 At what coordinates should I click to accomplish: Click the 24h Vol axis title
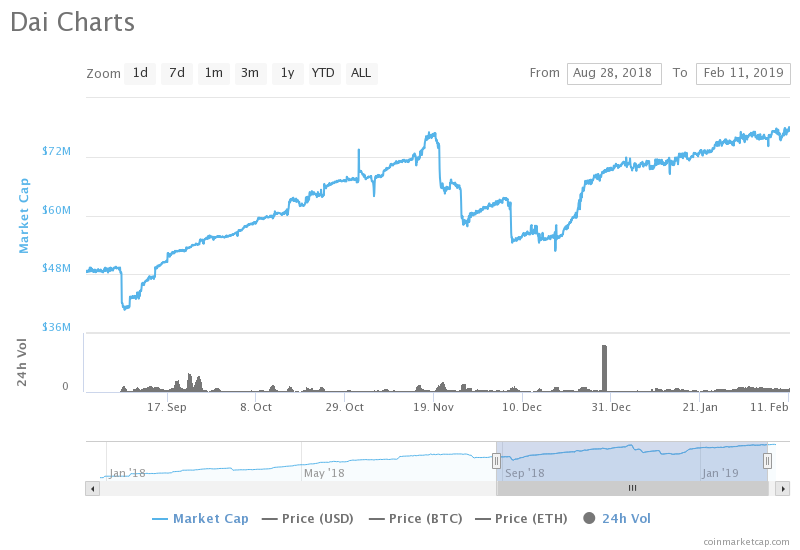21,362
